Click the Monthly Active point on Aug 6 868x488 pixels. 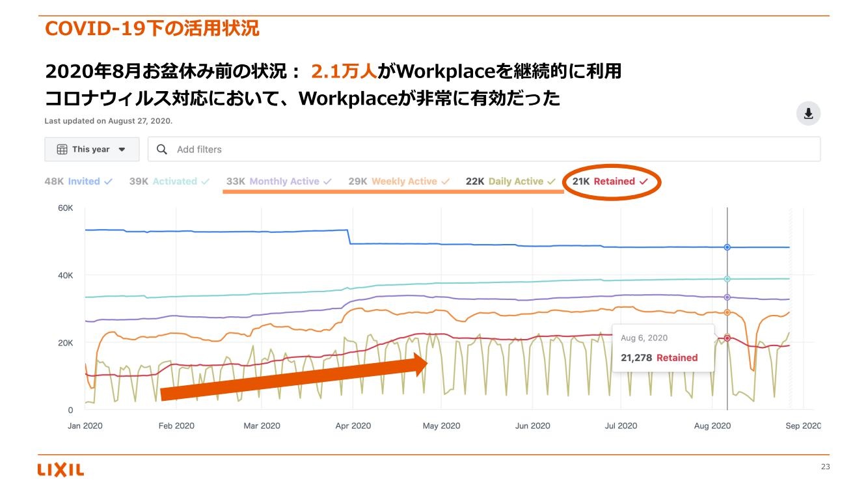point(727,297)
